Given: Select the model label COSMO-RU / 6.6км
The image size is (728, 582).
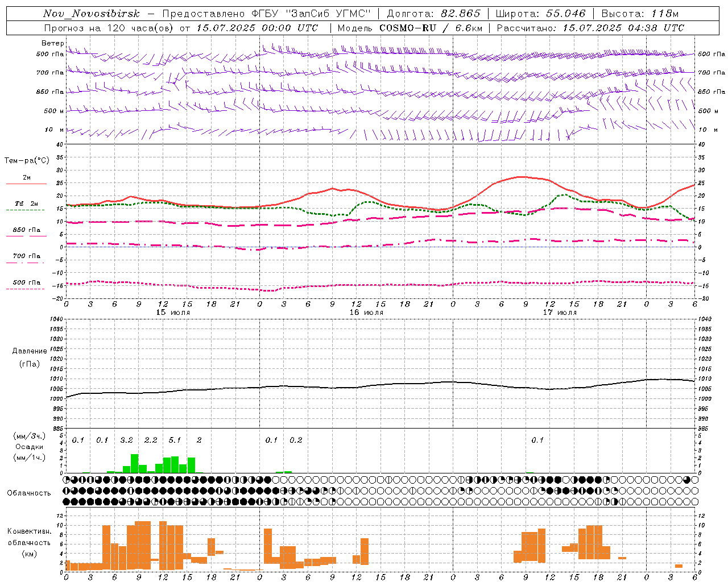Looking at the screenshot, I should point(431,28).
